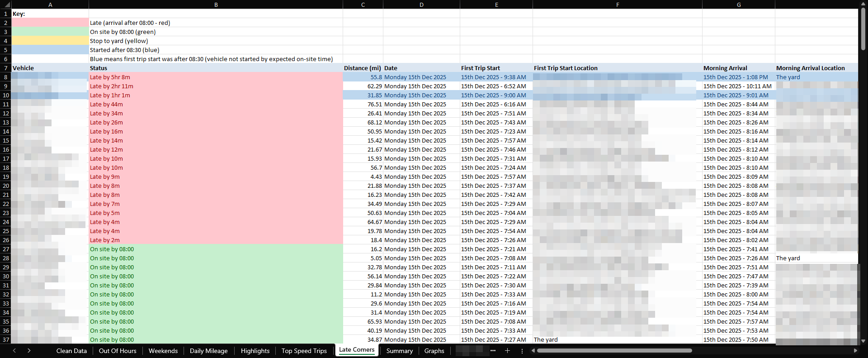The height and width of the screenshot is (358, 868).
Task: Click the distance value 65.93
Action: click(x=363, y=321)
